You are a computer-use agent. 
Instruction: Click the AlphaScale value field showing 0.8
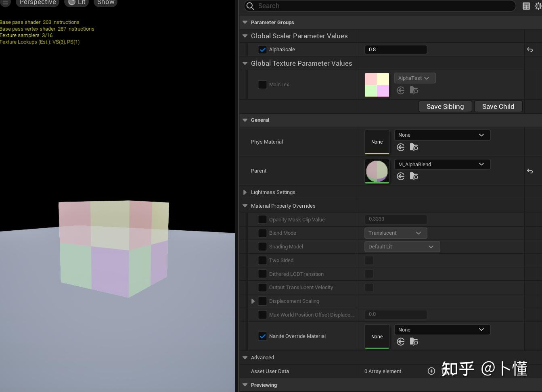point(396,50)
